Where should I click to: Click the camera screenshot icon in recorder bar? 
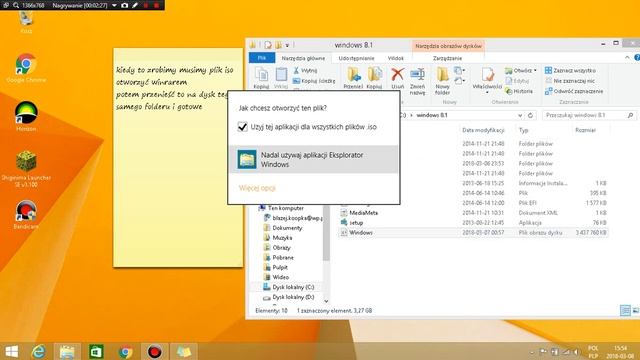pos(124,5)
